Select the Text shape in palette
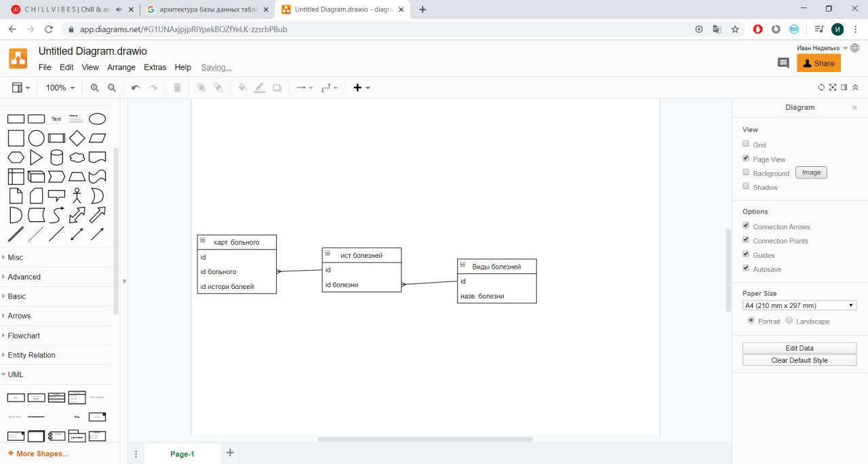868x464 pixels. click(x=56, y=119)
